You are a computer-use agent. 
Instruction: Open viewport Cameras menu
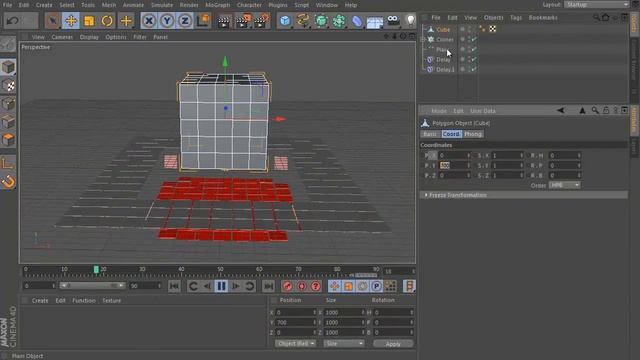coord(62,37)
